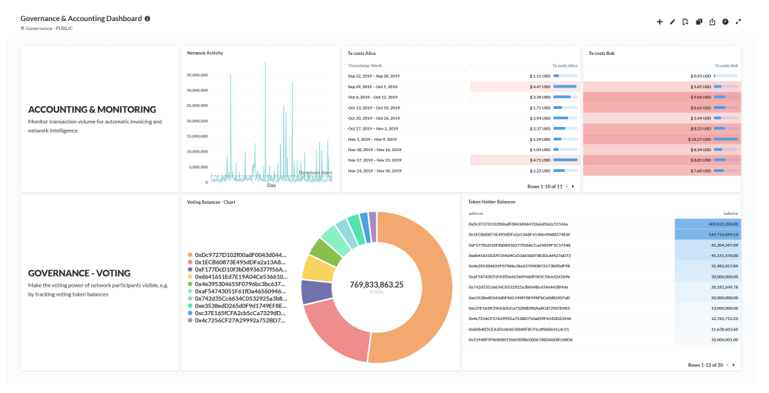769x393 pixels.
Task: Enter fullscreen with the expand arrows icon
Action: click(738, 22)
